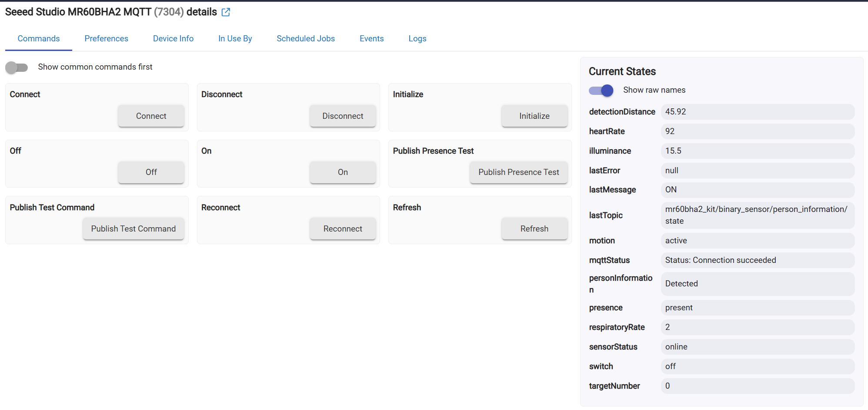Image resolution: width=868 pixels, height=410 pixels.
Task: Open device details in new window icon
Action: click(x=226, y=12)
